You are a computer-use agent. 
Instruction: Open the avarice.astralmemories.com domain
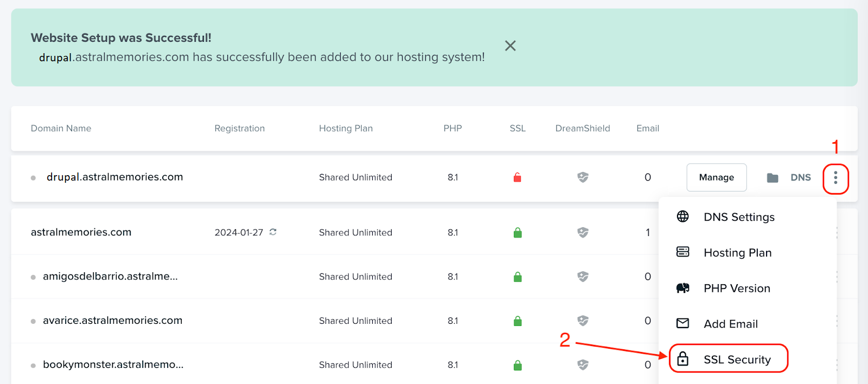112,321
